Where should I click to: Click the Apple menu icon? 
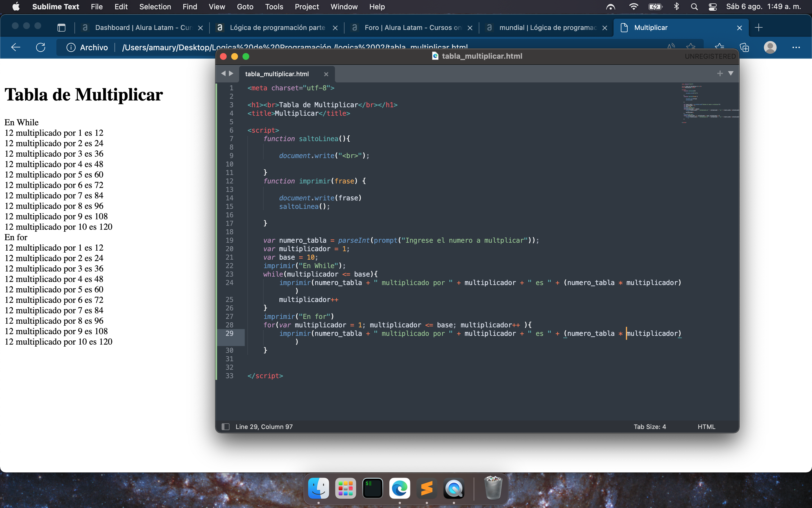[x=16, y=7]
